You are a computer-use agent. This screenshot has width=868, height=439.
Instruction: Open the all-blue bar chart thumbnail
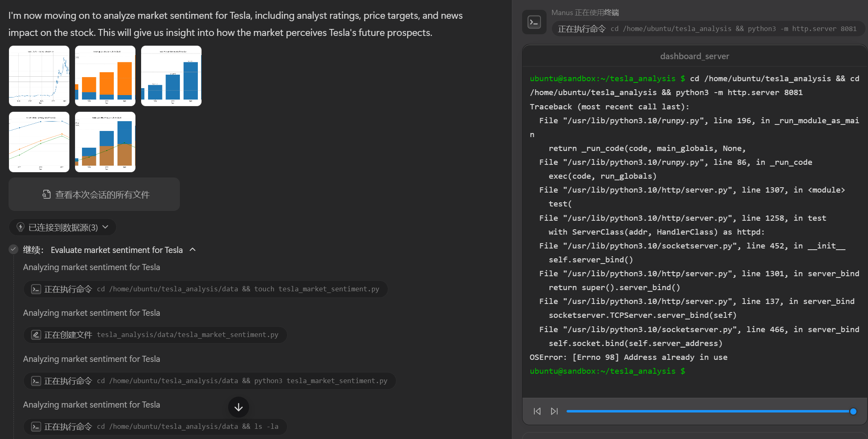(171, 76)
